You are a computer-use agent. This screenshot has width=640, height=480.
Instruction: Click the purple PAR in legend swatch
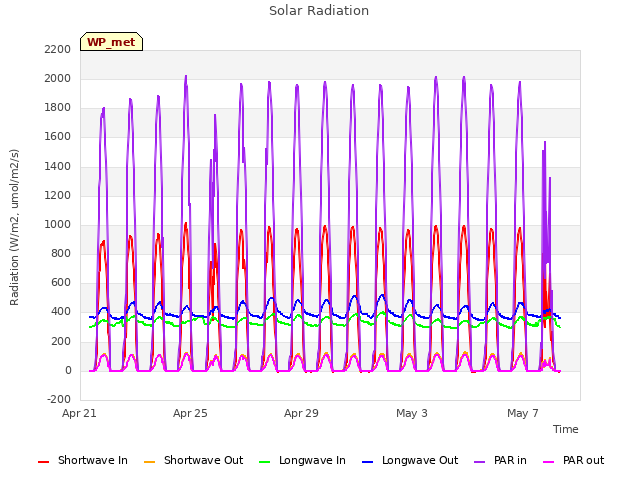[480, 462]
